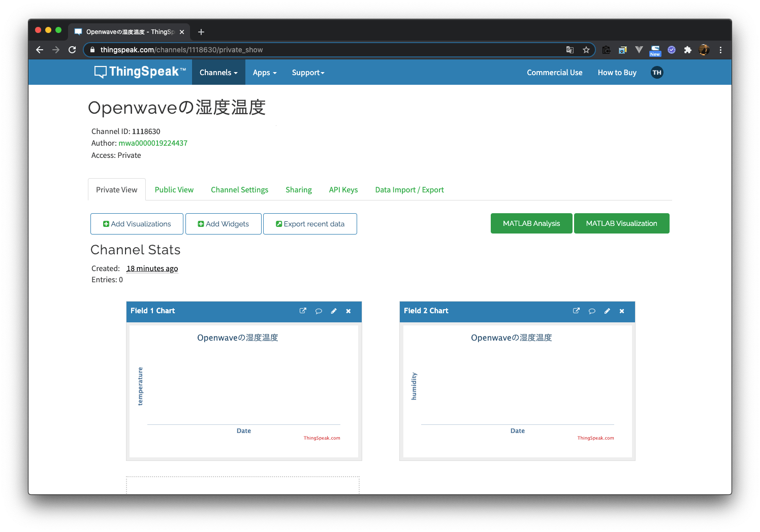Open a new browser tab with plus
This screenshot has width=760, height=532.
201,32
